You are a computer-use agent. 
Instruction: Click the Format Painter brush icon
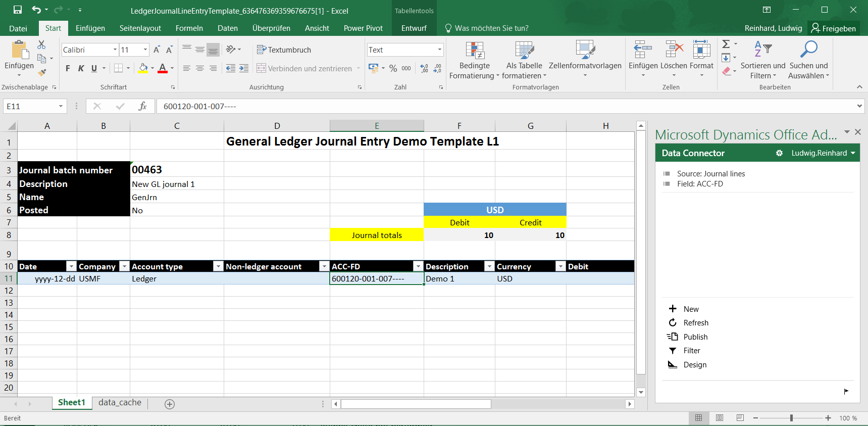click(42, 73)
